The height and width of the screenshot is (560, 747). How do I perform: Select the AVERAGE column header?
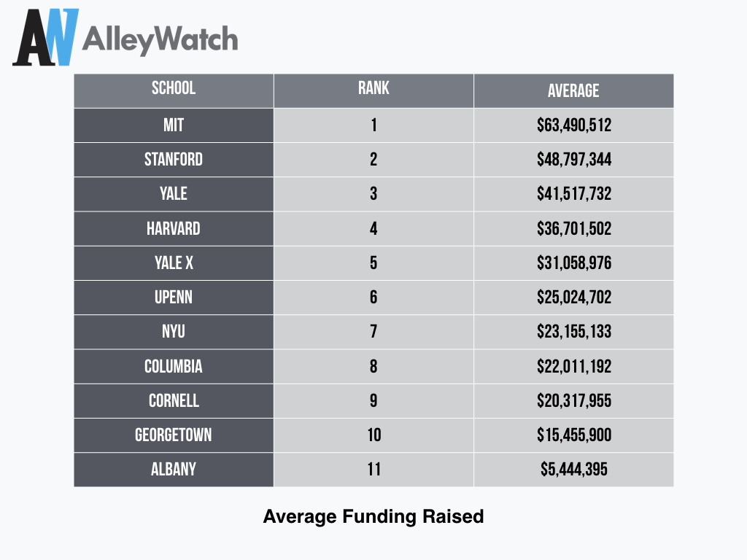(573, 90)
